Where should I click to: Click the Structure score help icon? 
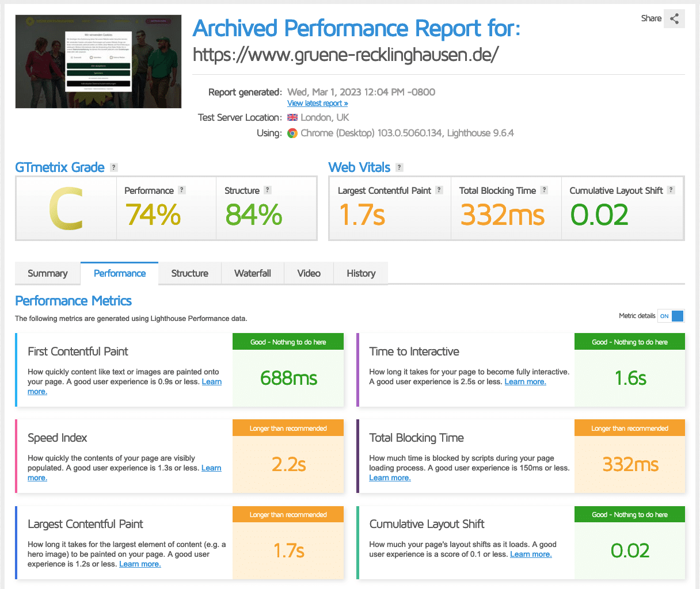click(268, 190)
